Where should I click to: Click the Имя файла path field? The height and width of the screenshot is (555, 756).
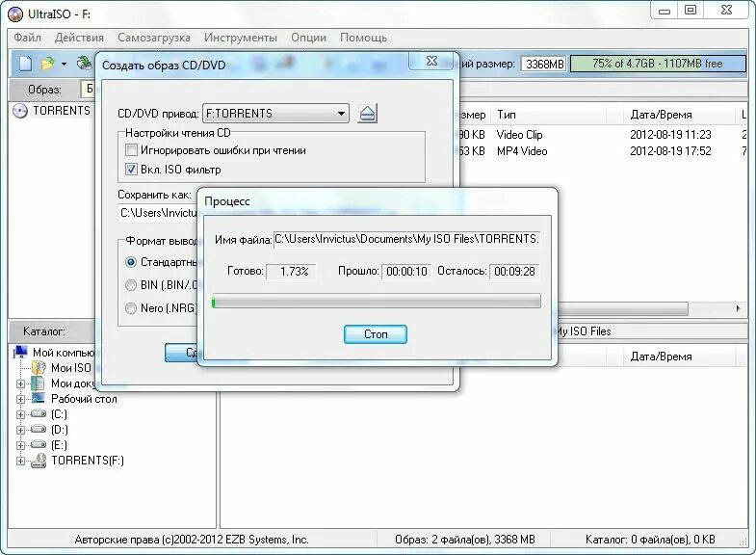click(407, 239)
